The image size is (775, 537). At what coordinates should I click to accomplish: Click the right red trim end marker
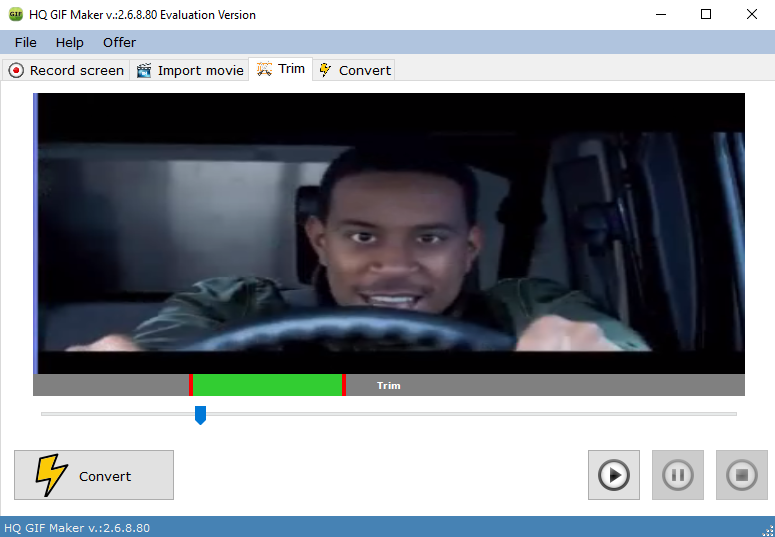click(x=344, y=385)
